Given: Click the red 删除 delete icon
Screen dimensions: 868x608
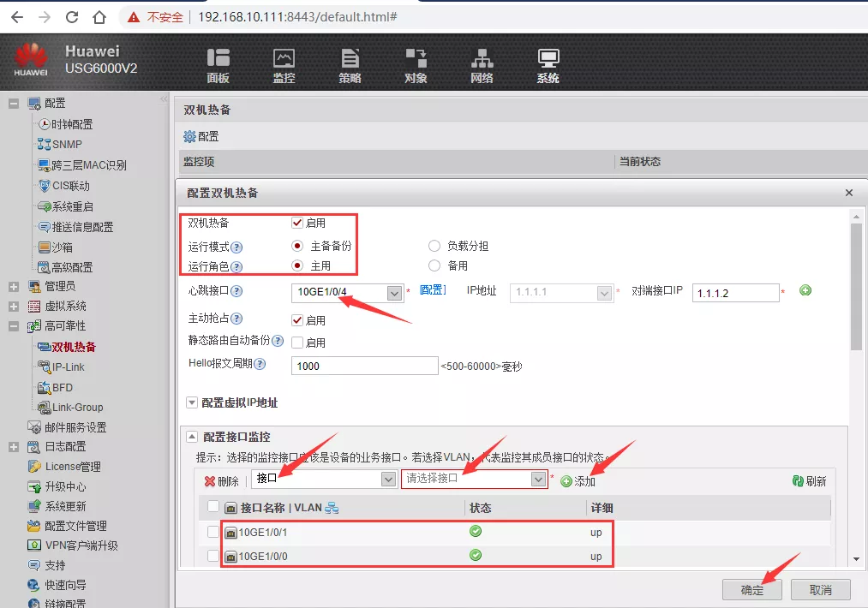Looking at the screenshot, I should point(210,481).
